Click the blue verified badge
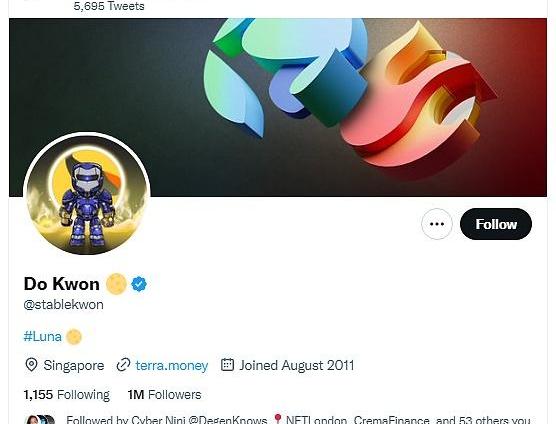 pos(139,284)
